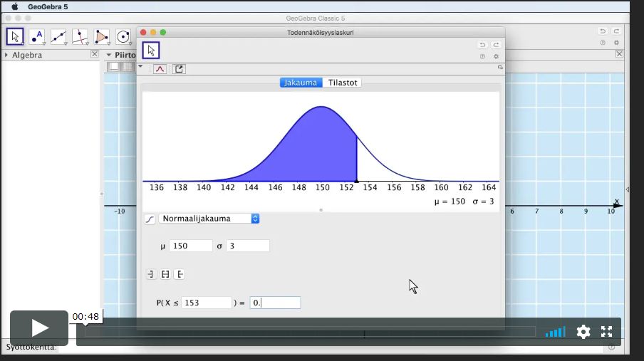The image size is (644, 361).
Task: Expand the Algebra panel triangle
Action: point(6,55)
